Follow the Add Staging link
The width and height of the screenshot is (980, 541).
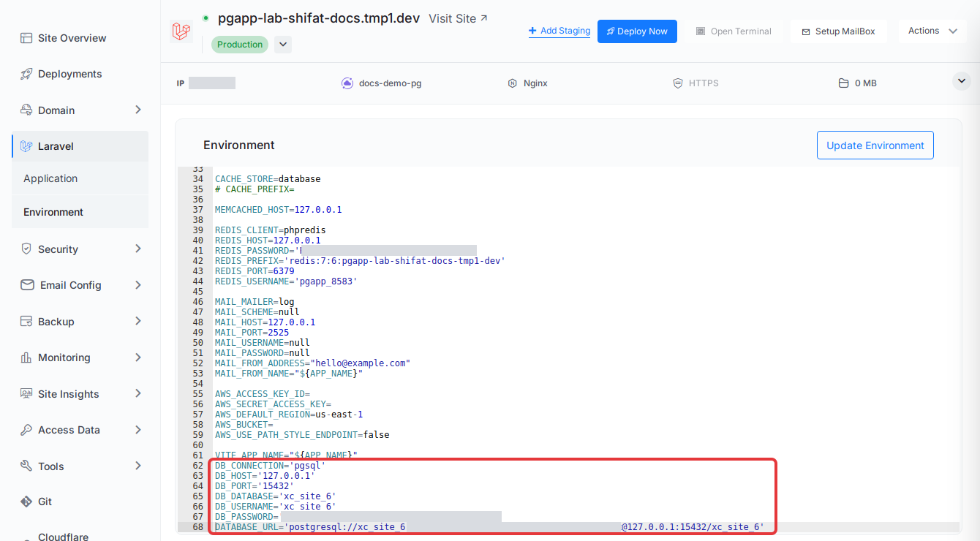(x=559, y=31)
